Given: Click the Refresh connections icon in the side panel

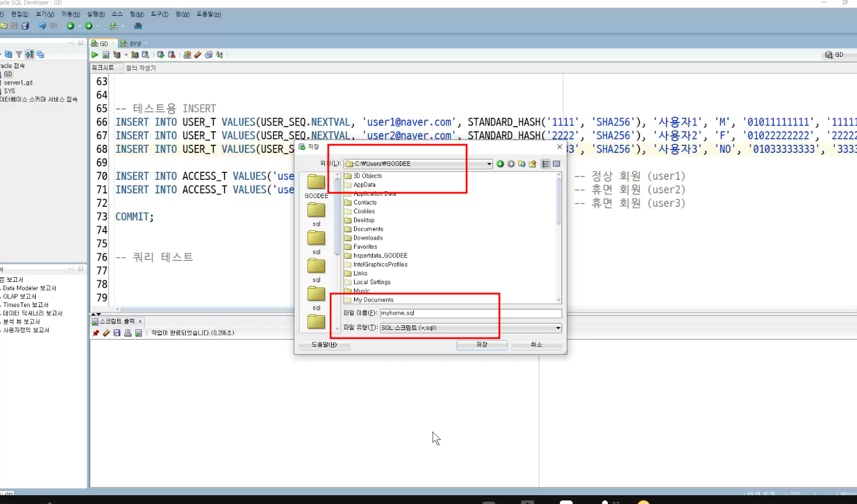Looking at the screenshot, I should click(8, 54).
